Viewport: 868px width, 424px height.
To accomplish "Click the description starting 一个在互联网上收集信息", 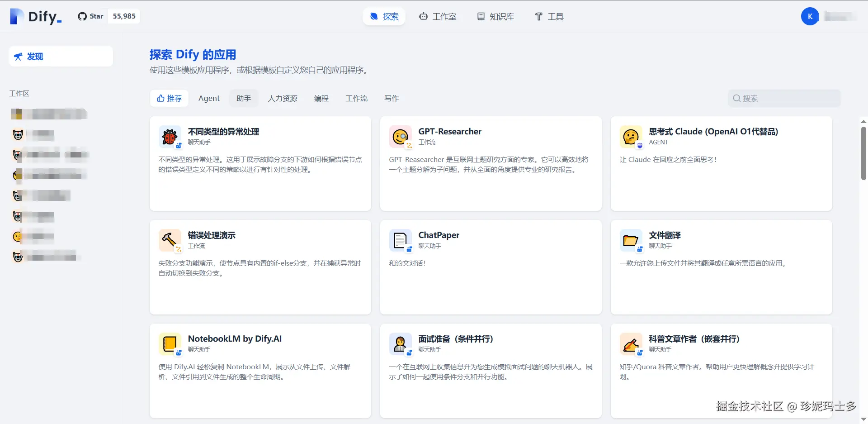I will click(491, 372).
